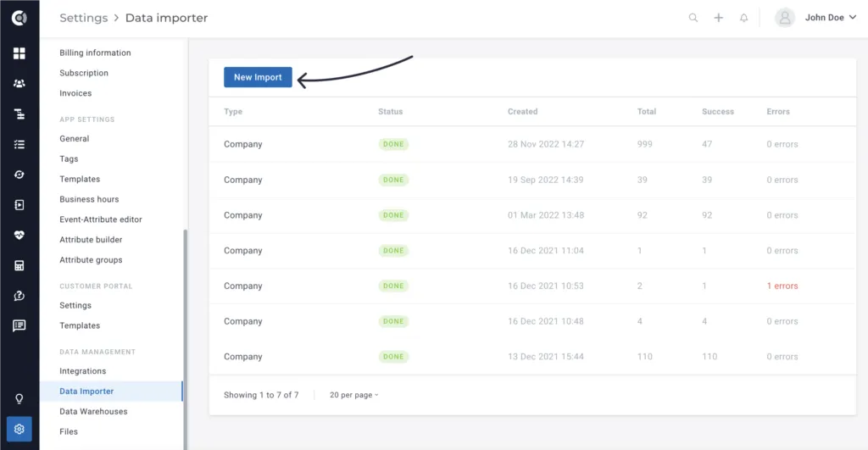This screenshot has height=450, width=868.
Task: Open the notifications bell icon
Action: (x=744, y=18)
